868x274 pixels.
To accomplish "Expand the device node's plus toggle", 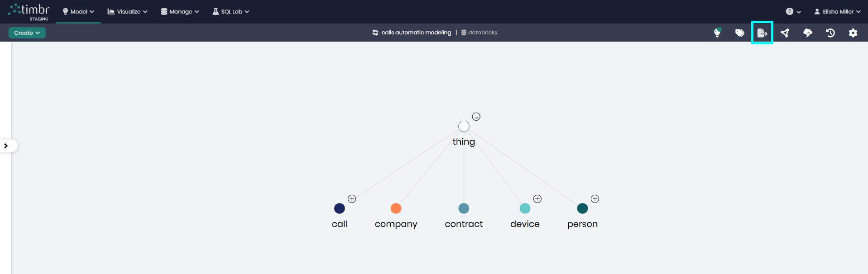I will [x=537, y=199].
